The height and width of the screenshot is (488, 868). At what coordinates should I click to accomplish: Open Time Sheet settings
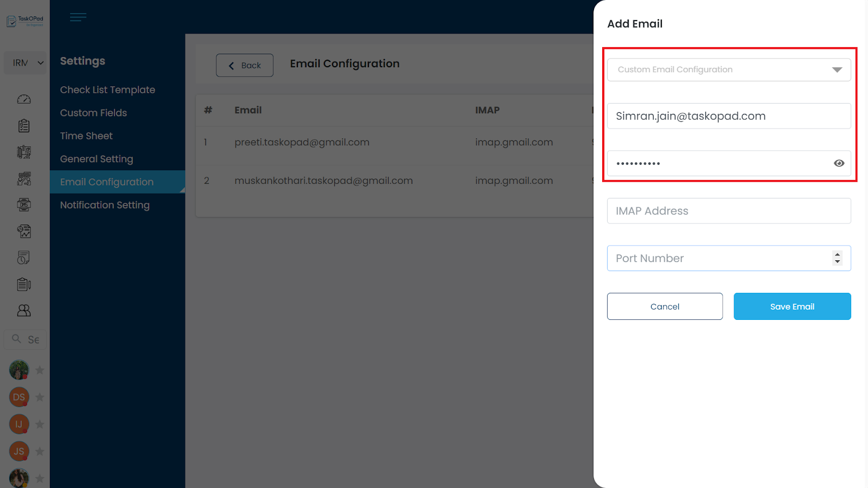[86, 136]
